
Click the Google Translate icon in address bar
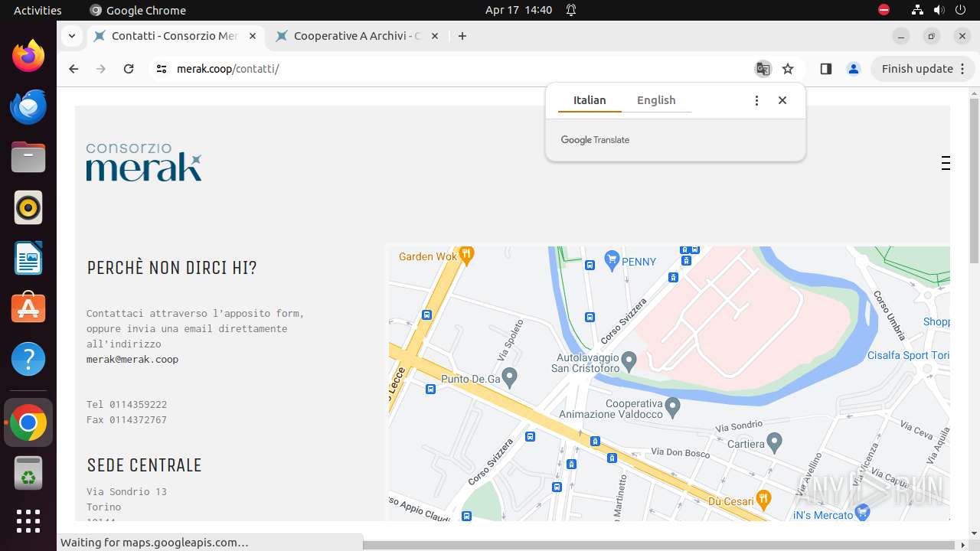763,69
